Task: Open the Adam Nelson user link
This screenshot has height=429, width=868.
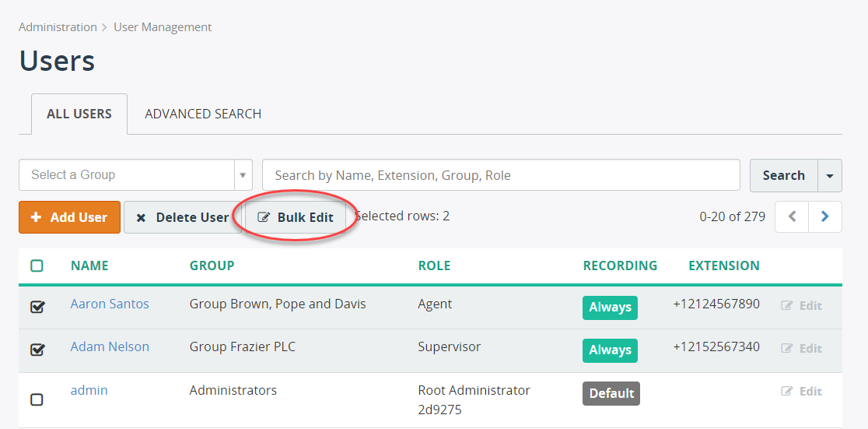Action: [x=110, y=346]
